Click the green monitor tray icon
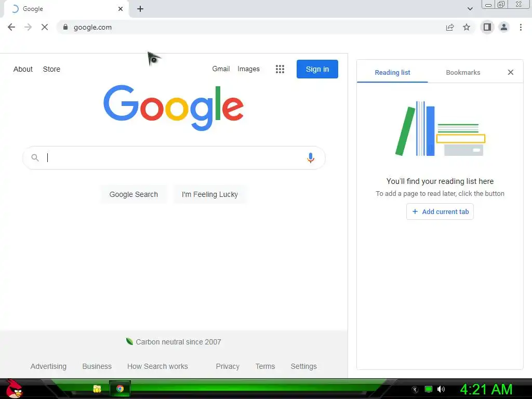532x399 pixels. click(429, 389)
